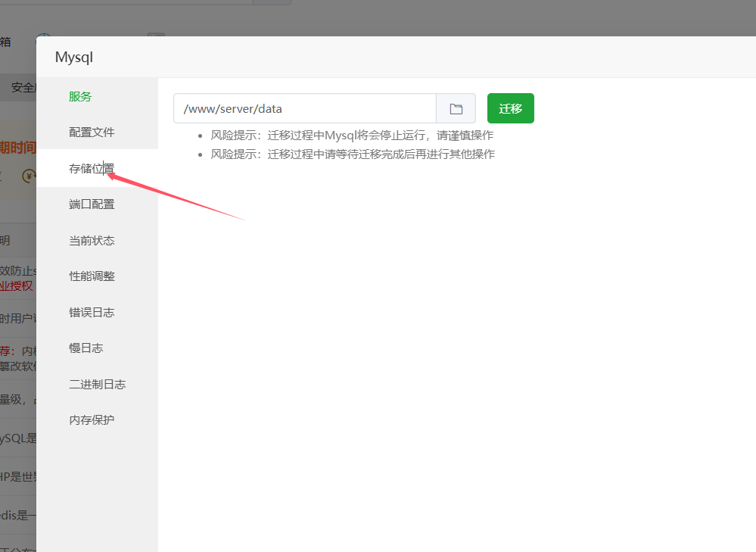Open the 配置文件 tab
The width and height of the screenshot is (756, 552).
point(92,133)
